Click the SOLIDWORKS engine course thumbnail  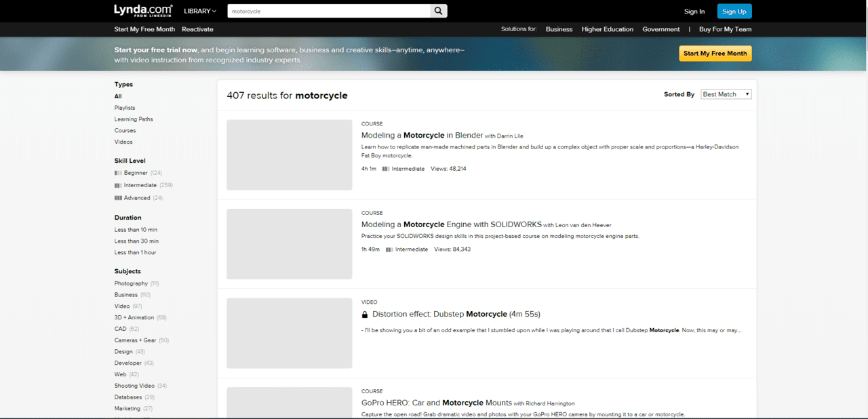click(x=290, y=244)
